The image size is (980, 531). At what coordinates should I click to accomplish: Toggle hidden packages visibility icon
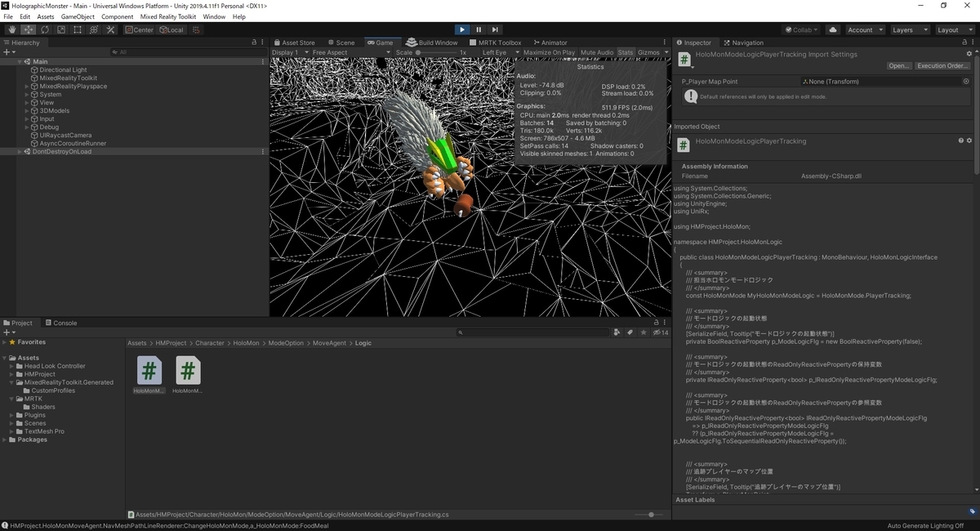click(x=661, y=332)
